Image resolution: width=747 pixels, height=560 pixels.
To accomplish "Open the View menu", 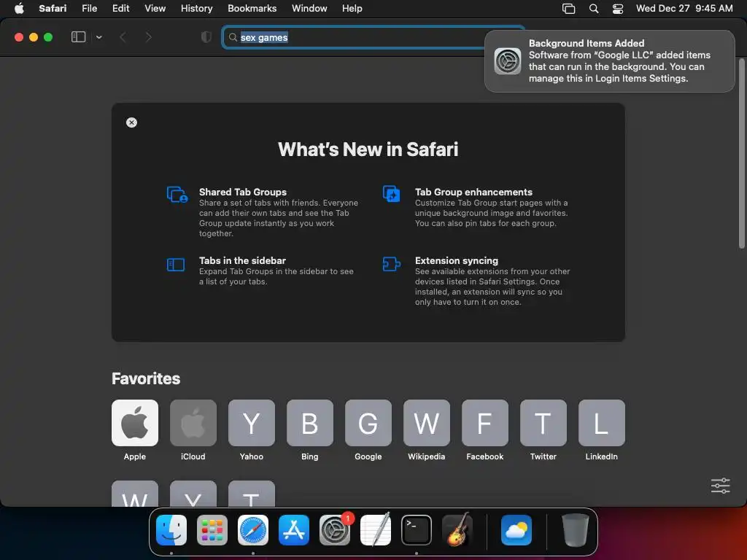I will tap(155, 9).
